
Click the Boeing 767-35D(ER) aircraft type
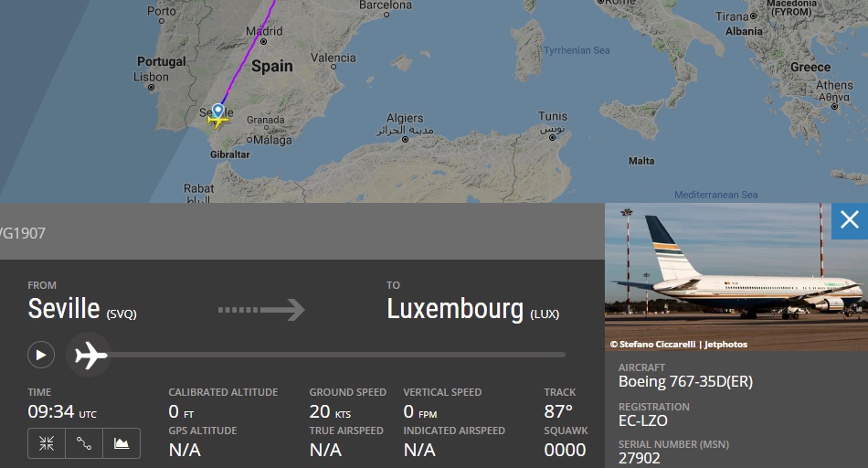[x=685, y=382]
